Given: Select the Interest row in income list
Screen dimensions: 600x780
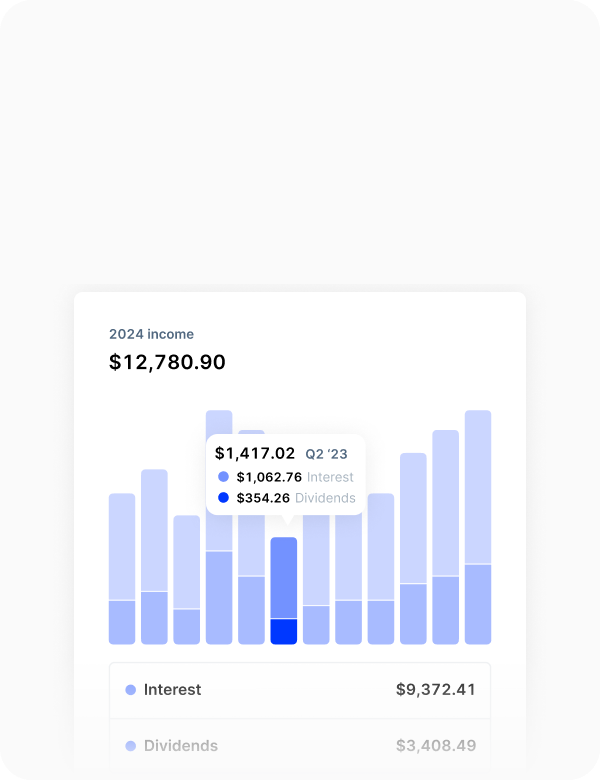Looking at the screenshot, I should coord(300,690).
